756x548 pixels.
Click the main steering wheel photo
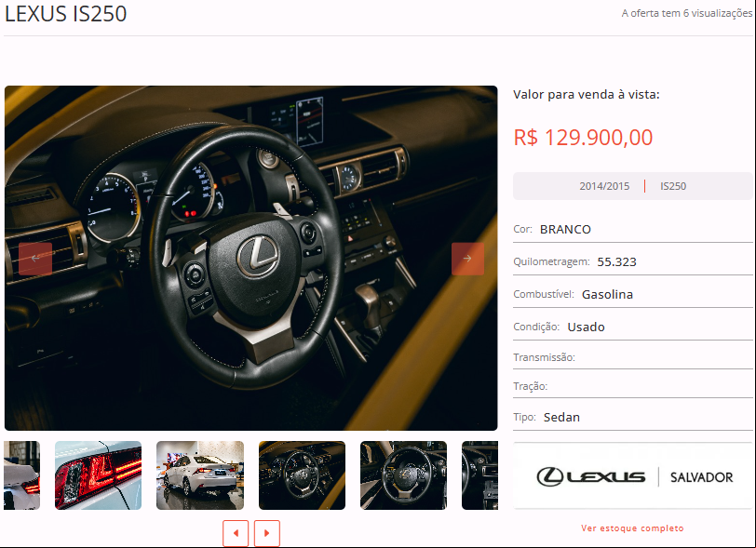[250, 258]
